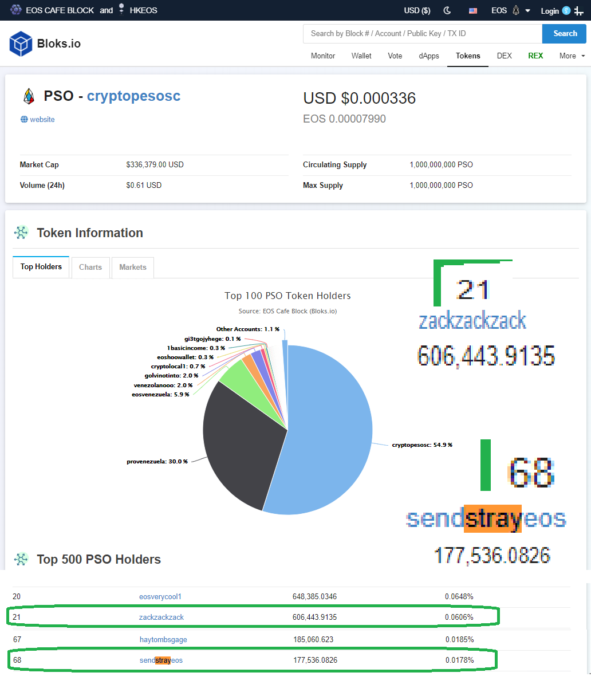Expand the More menu in navigation

pyautogui.click(x=572, y=56)
